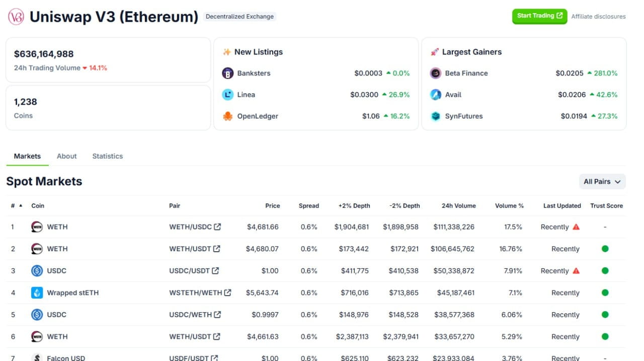
Task: Sort by the Volume % column header
Action: [x=509, y=205]
